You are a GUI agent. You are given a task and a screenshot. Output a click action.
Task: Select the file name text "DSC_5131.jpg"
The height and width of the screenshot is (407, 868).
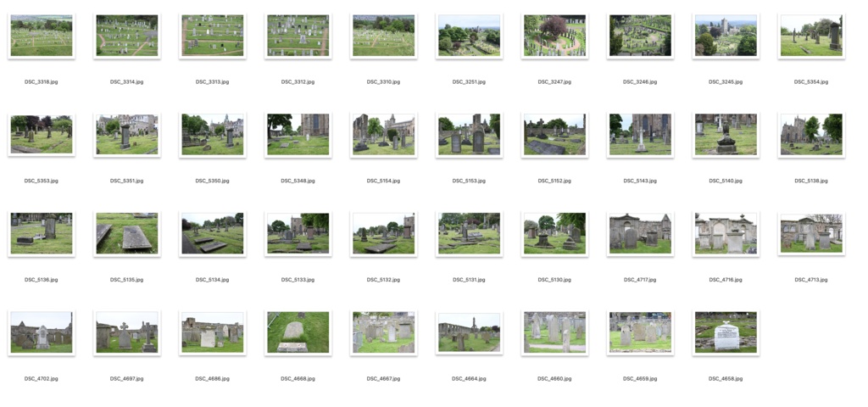(468, 280)
